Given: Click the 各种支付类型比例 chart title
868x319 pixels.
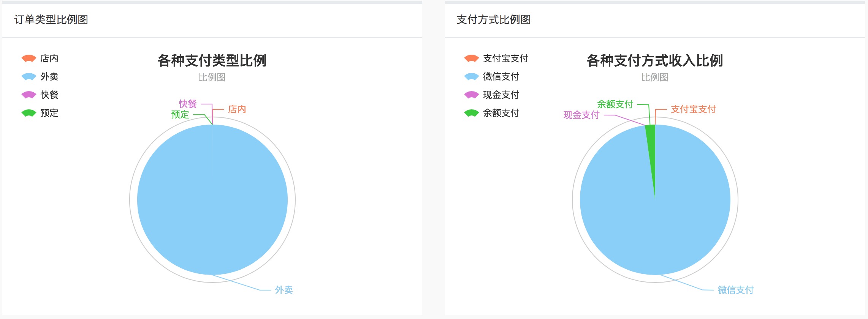Looking at the screenshot, I should pyautogui.click(x=212, y=61).
